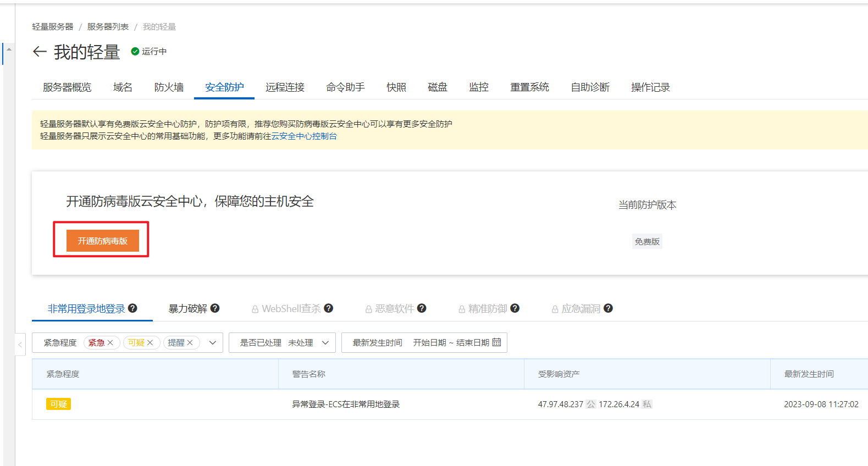Open the 操作记录 tab
This screenshot has height=466, width=868.
(650, 87)
